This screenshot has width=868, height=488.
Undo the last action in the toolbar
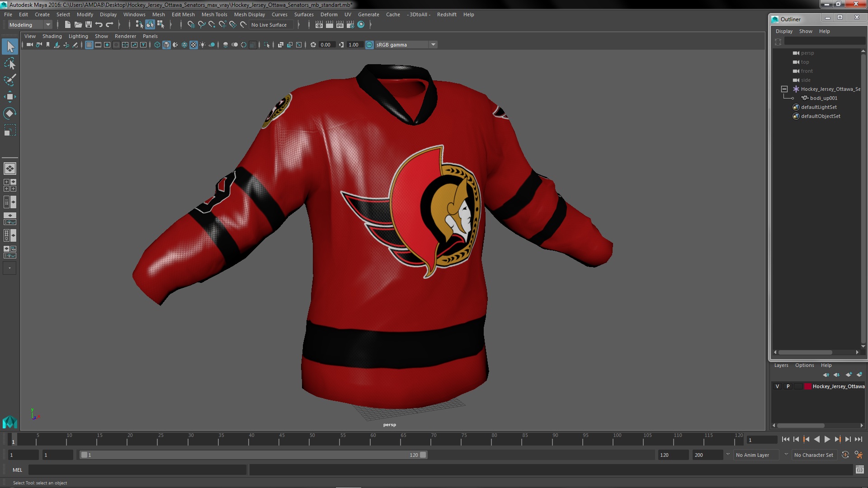point(99,25)
